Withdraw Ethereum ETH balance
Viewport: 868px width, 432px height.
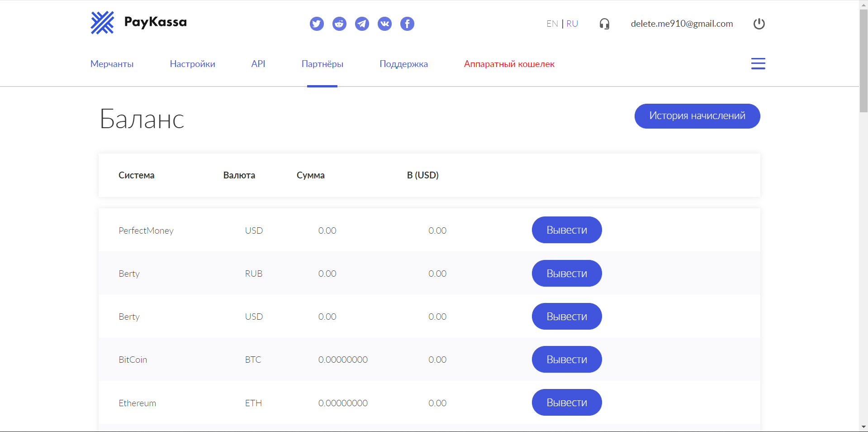[567, 403]
